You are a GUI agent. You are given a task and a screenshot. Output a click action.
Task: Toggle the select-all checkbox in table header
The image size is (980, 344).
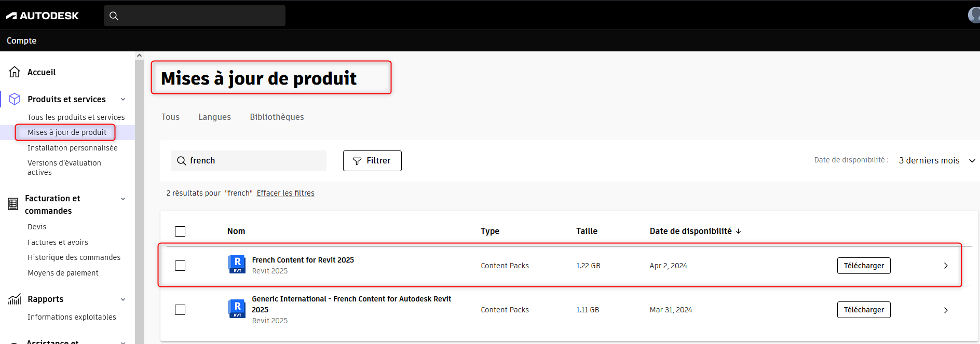click(x=180, y=231)
